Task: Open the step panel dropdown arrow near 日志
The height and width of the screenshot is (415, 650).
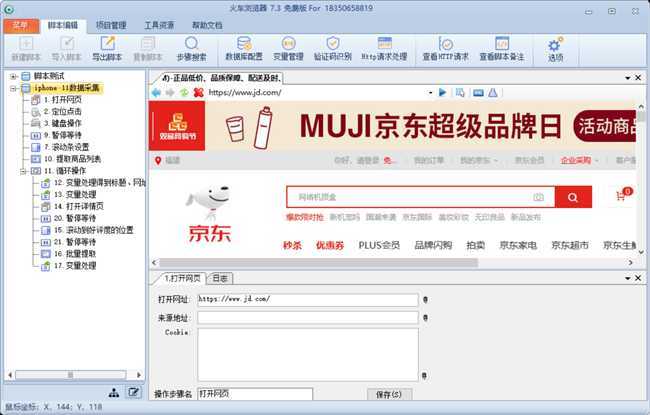Action: click(x=628, y=278)
